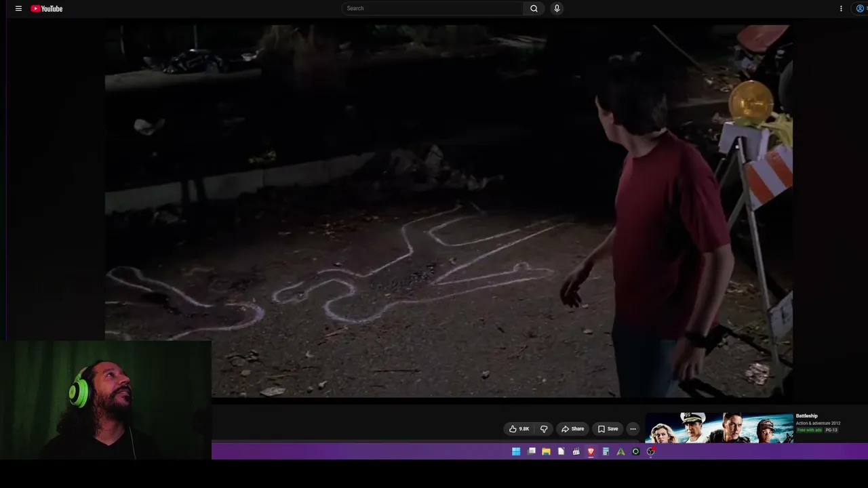Open the OBS Studio taskbar icon
This screenshot has height=488, width=868.
(x=651, y=451)
